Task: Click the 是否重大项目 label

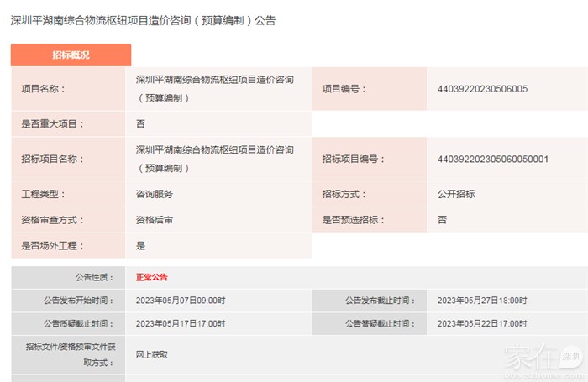Action: pos(52,123)
